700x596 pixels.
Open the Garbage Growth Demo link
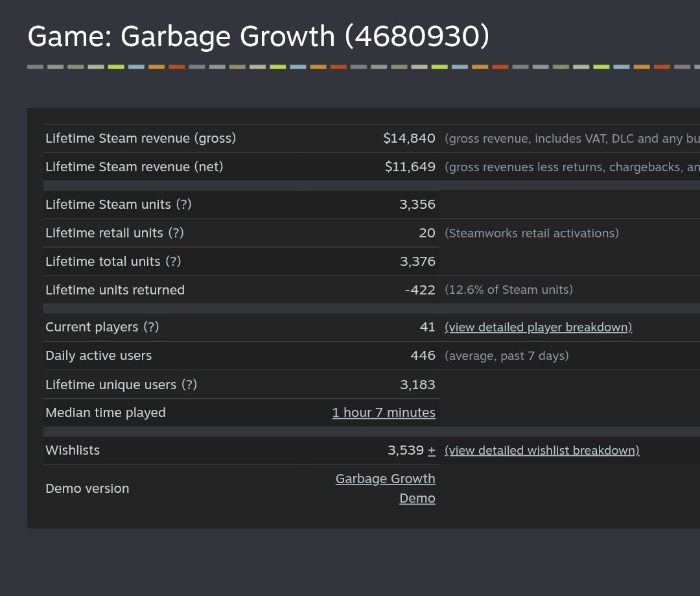pyautogui.click(x=385, y=488)
